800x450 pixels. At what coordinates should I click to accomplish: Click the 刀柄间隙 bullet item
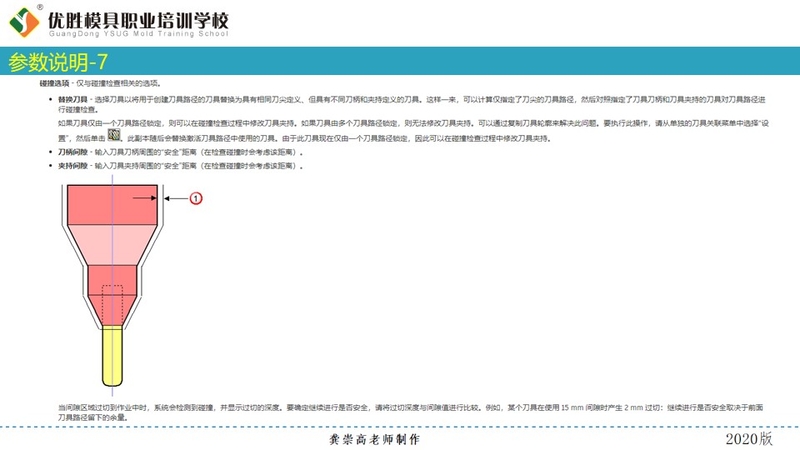tap(74, 152)
